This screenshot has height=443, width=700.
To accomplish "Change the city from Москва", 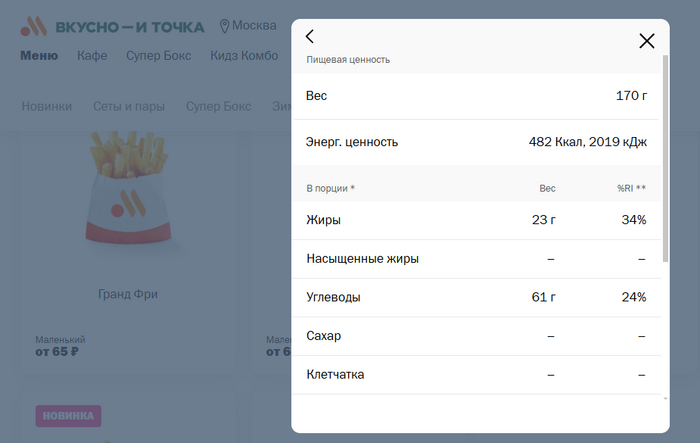I will (x=254, y=26).
